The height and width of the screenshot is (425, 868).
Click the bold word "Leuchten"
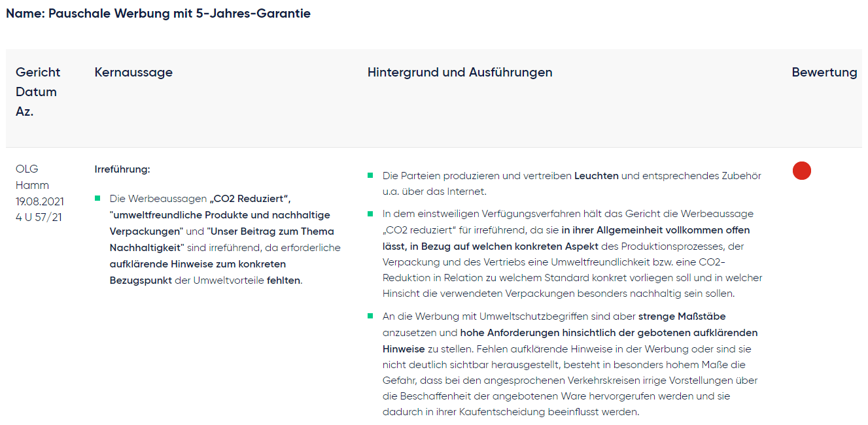[x=596, y=175]
